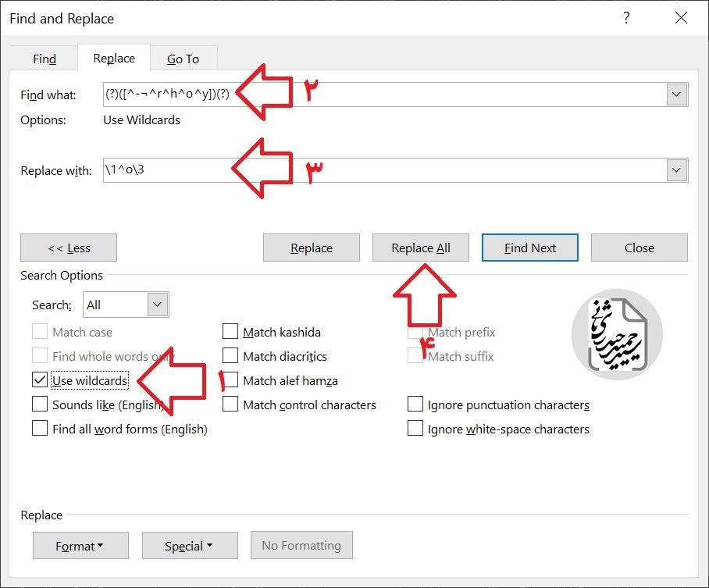Screen dimensions: 709x588
Task: Tick Match diacritics checkbox
Action: 230,356
